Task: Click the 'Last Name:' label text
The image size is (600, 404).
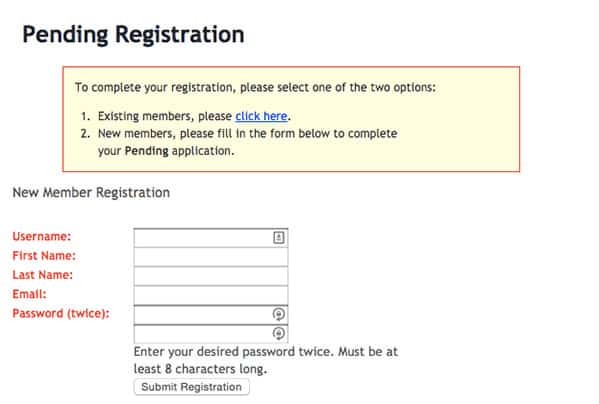Action: (x=43, y=275)
